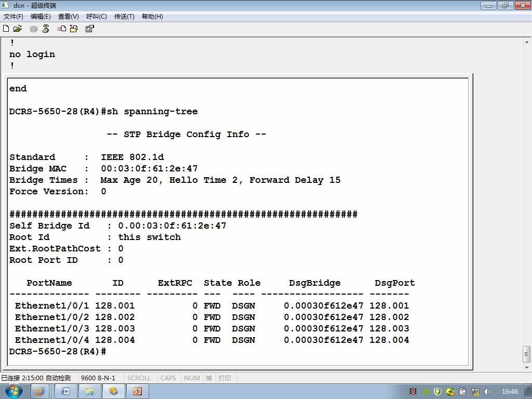The width and height of the screenshot is (532, 399).
Task: Click the vertical scrollbar thumb
Action: click(x=527, y=354)
